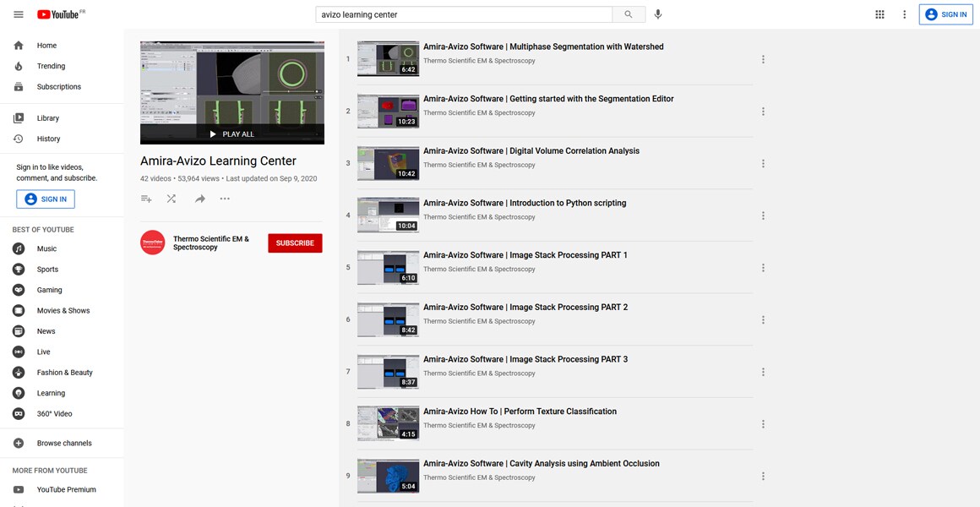Go to Trending in sidebar
This screenshot has height=507, width=980.
coord(51,66)
